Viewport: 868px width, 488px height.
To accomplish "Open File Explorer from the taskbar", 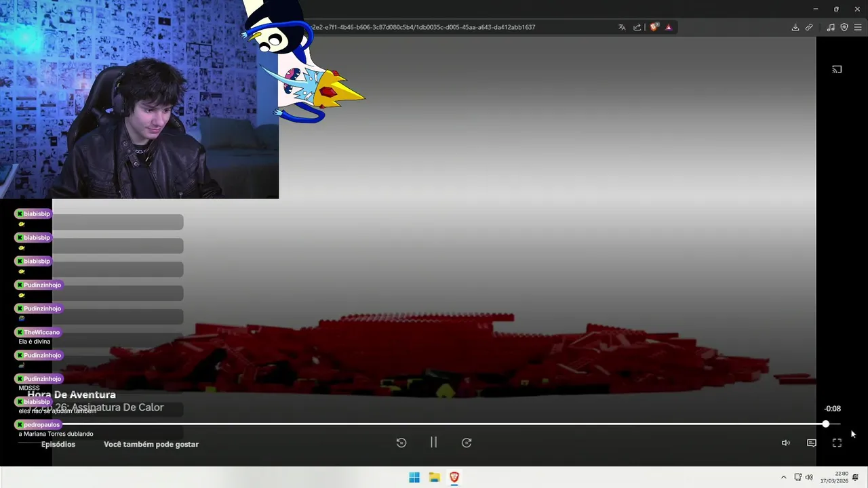I will pos(434,477).
